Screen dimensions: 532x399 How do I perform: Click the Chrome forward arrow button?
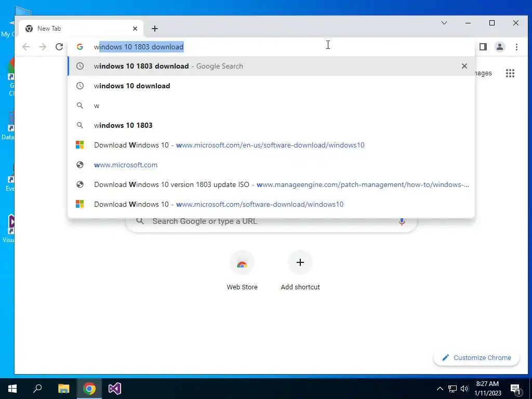43,47
